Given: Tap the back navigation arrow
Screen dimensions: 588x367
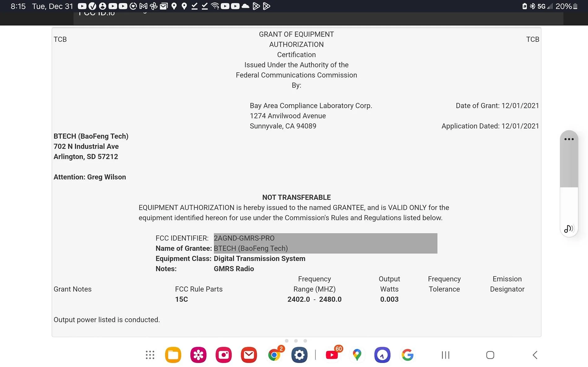Looking at the screenshot, I should (535, 355).
